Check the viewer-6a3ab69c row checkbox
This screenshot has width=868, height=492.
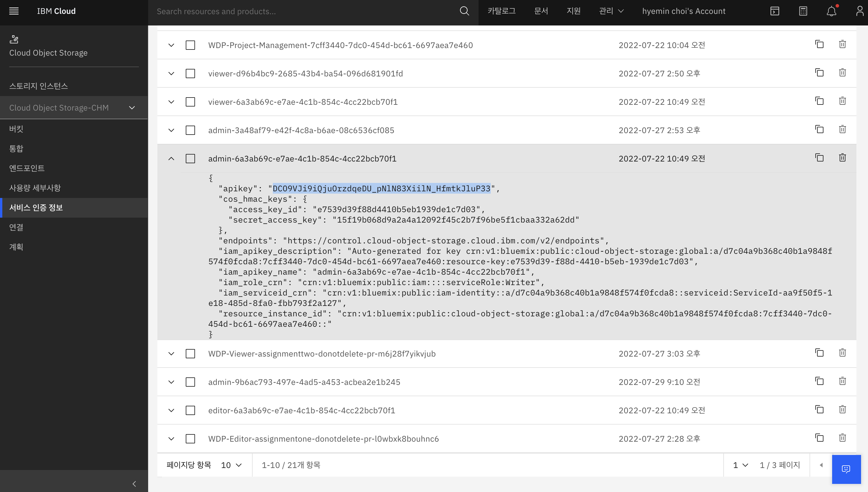[x=190, y=102]
